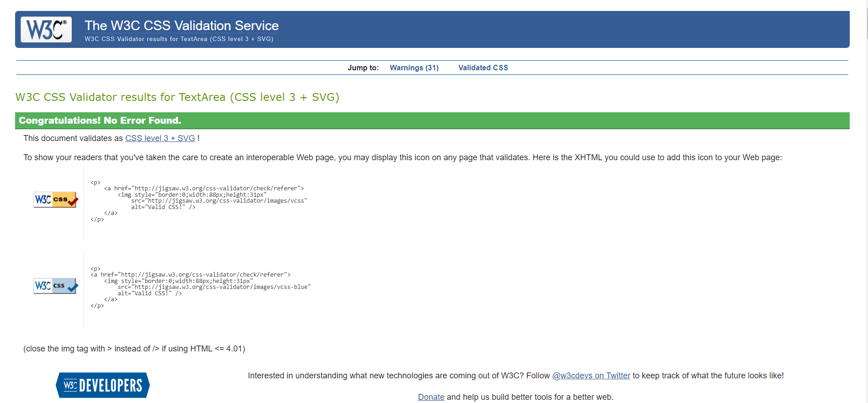Click the gold W3C CSS valid badge
This screenshot has width=868, height=403.
pos(56,199)
